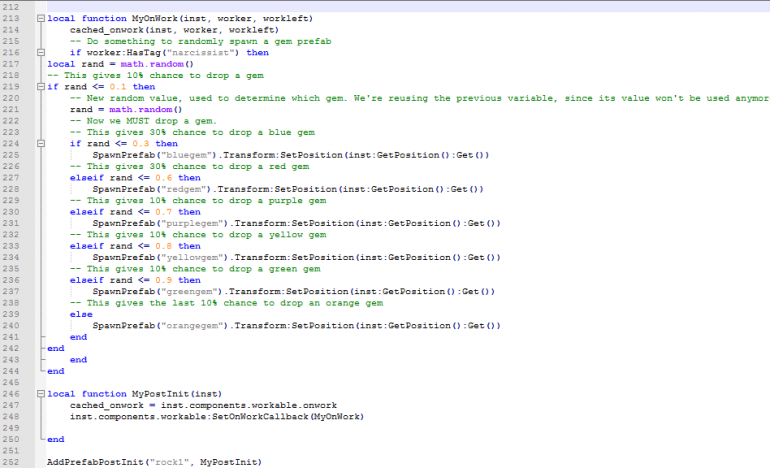
Task: Collapse the MyOnWork function fold marker
Action: pyautogui.click(x=39, y=19)
